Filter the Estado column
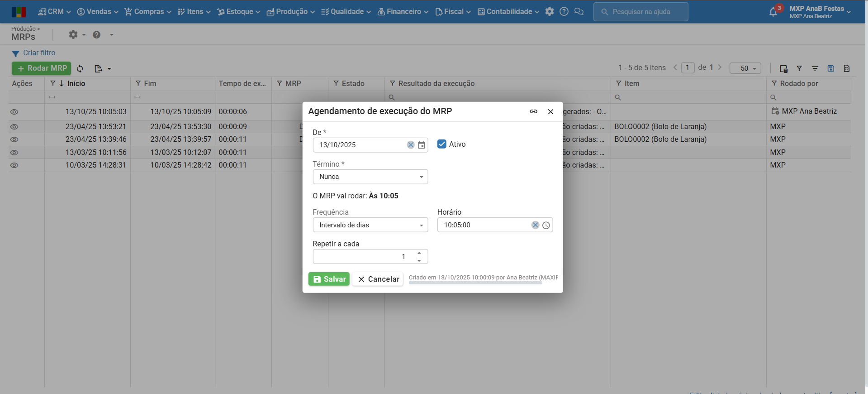The image size is (868, 394). 336,83
